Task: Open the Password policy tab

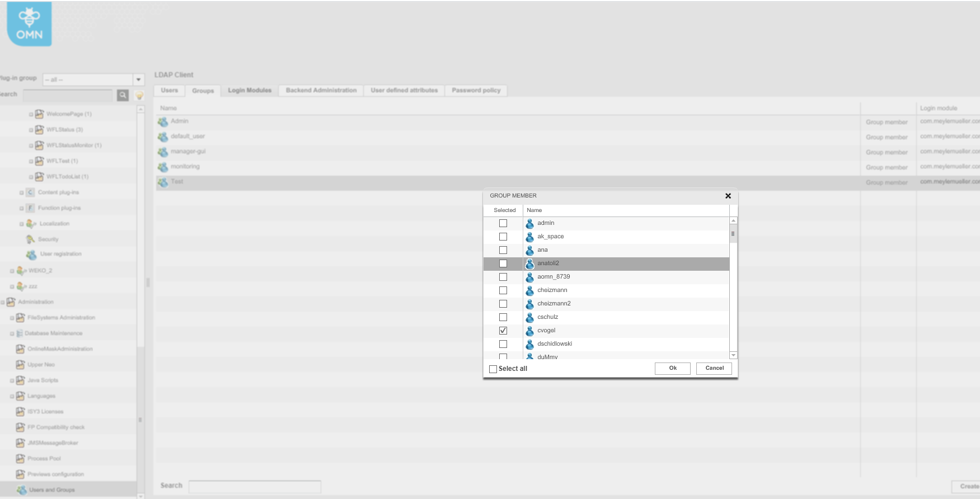Action: (x=476, y=91)
